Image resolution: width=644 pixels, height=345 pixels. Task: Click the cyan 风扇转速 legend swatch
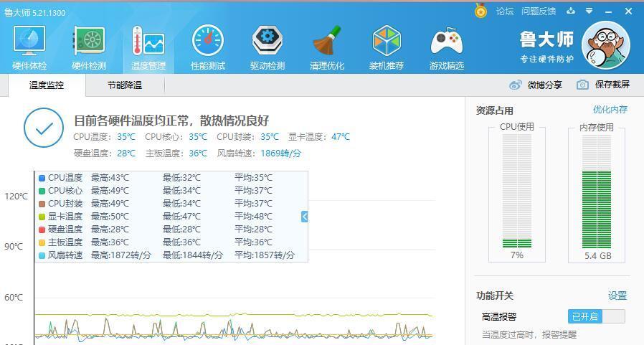tap(42, 255)
